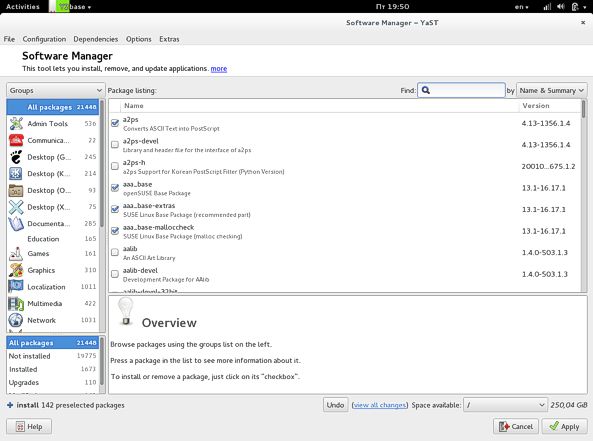Click the Desktop (O...) folder icon
This screenshot has width=593, height=441.
(x=16, y=190)
